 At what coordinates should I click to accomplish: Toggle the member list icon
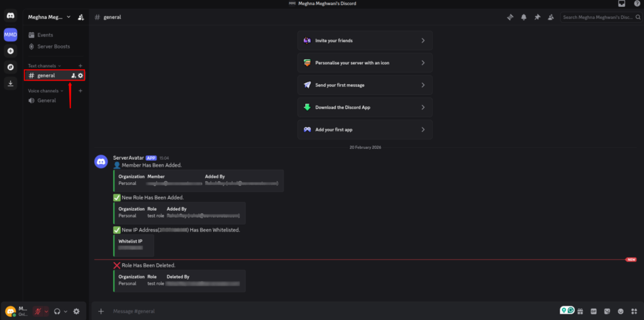550,17
